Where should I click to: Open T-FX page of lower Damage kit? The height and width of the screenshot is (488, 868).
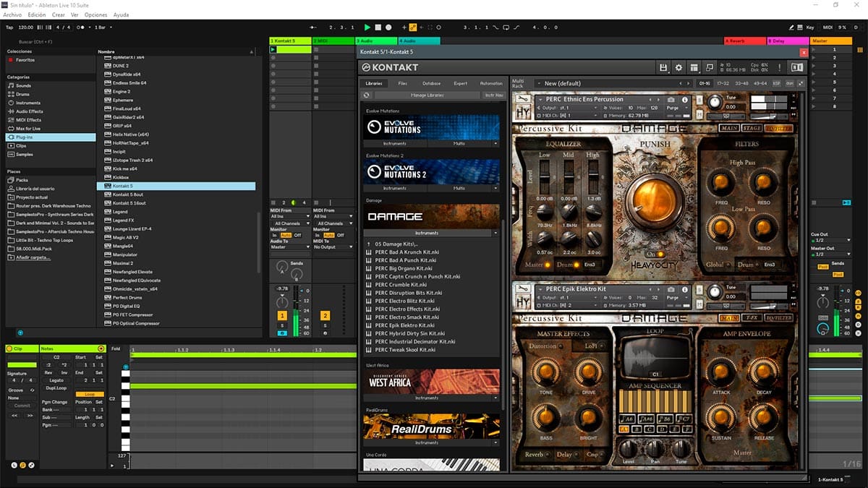(x=752, y=317)
